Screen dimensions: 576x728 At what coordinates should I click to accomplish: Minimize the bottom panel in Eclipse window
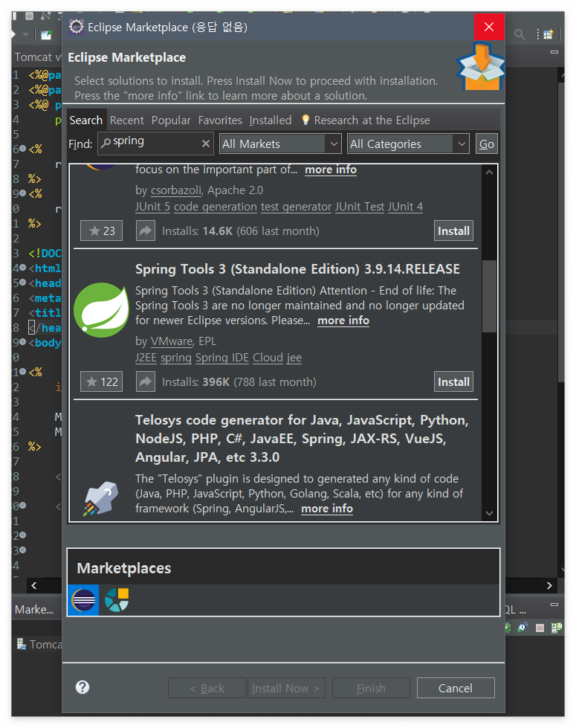click(554, 604)
